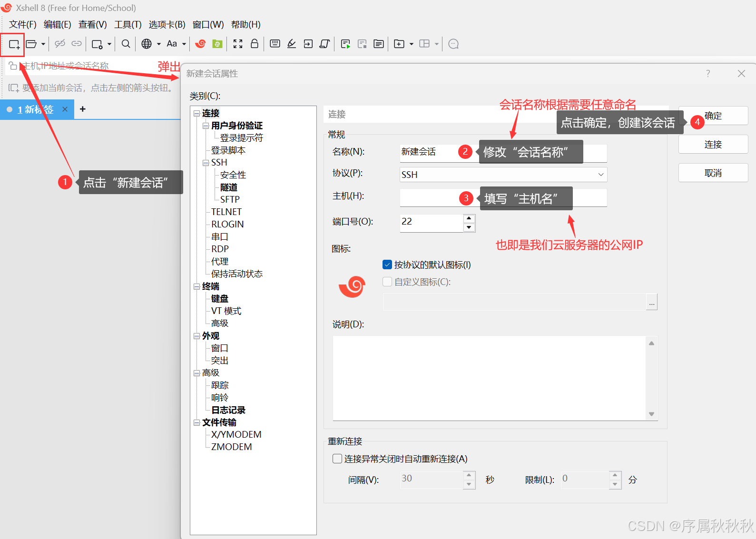Click the Disconnect broken-link icon

[60, 44]
